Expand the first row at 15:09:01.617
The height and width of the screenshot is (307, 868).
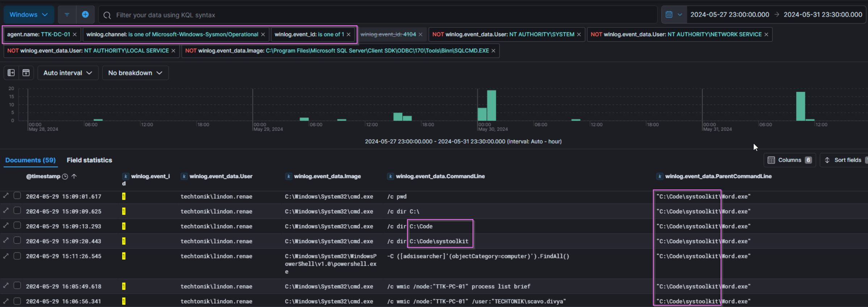[x=6, y=196]
